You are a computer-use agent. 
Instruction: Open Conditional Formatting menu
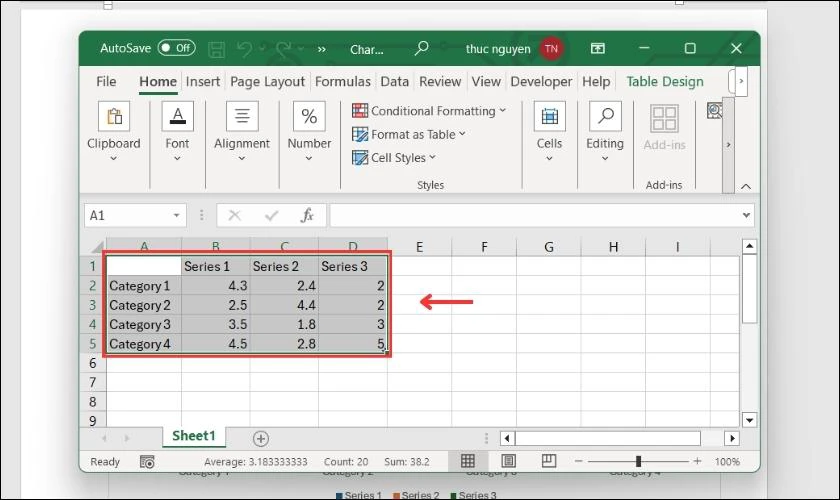[x=429, y=111]
